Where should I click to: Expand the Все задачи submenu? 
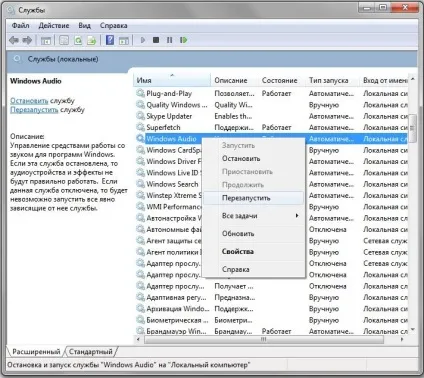pyautogui.click(x=253, y=216)
